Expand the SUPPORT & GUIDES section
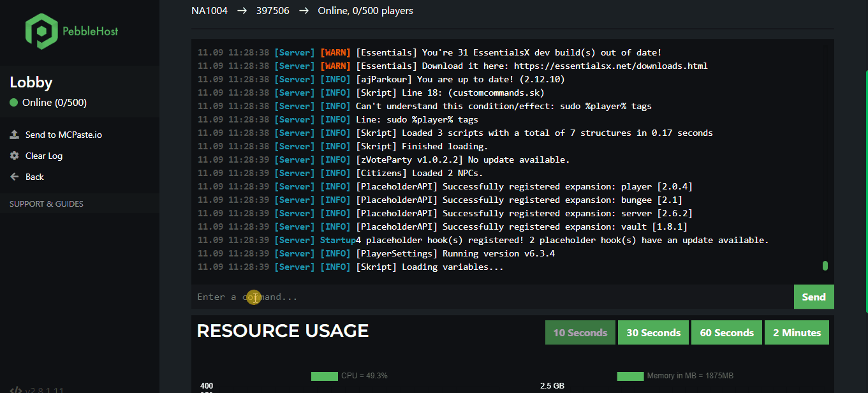 (47, 204)
